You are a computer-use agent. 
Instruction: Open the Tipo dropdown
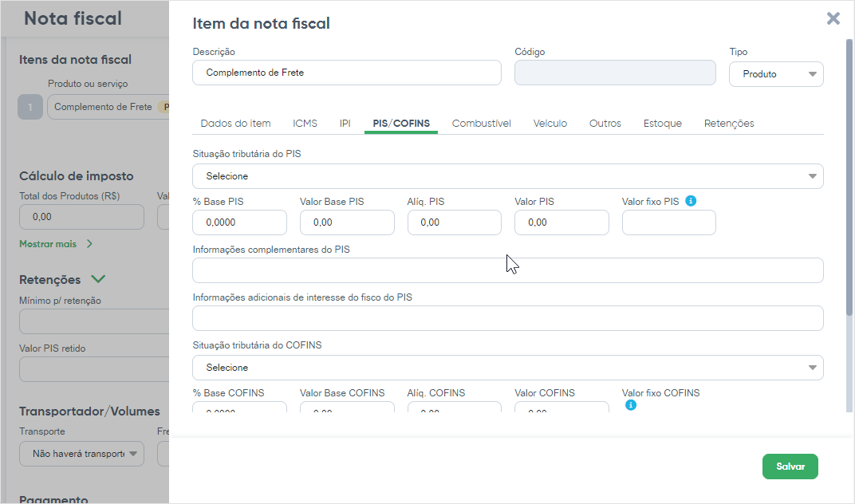coord(776,74)
